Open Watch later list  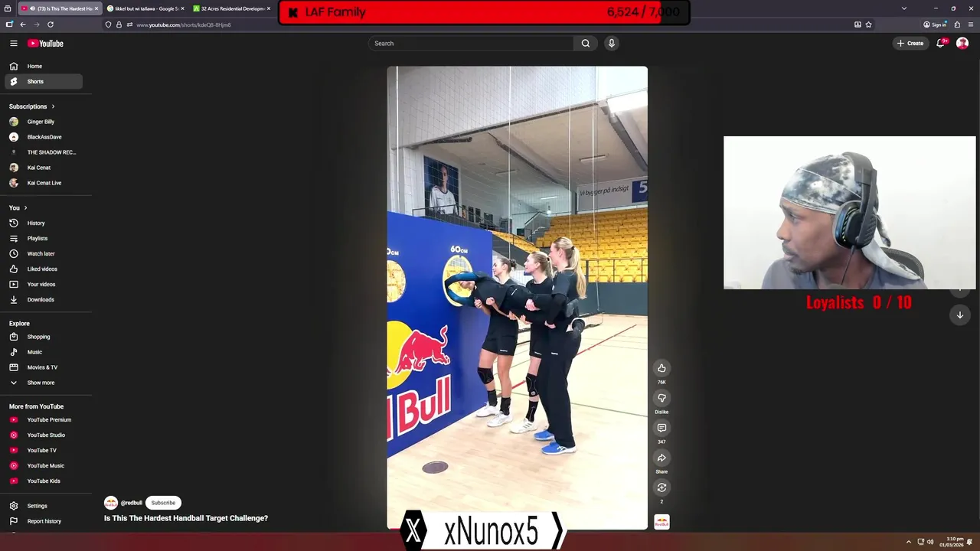(x=44, y=254)
